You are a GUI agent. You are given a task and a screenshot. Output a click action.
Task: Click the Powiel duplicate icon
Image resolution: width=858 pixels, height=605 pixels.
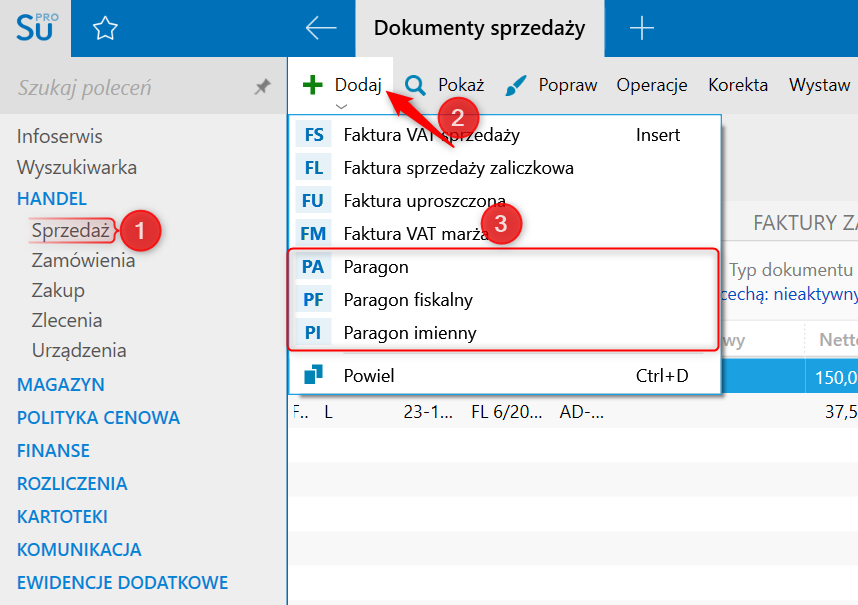[314, 376]
